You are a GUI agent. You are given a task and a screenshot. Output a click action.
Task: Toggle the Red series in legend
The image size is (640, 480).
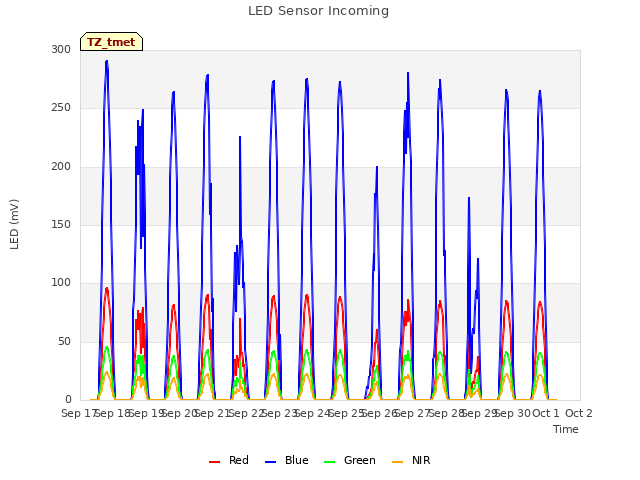(229, 460)
